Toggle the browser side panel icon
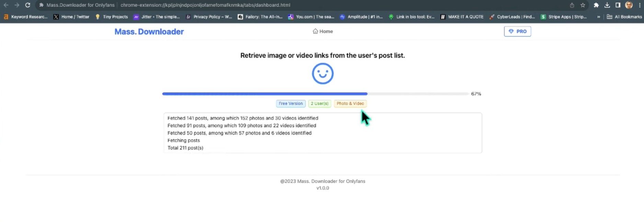The width and height of the screenshot is (644, 222). pos(618,5)
